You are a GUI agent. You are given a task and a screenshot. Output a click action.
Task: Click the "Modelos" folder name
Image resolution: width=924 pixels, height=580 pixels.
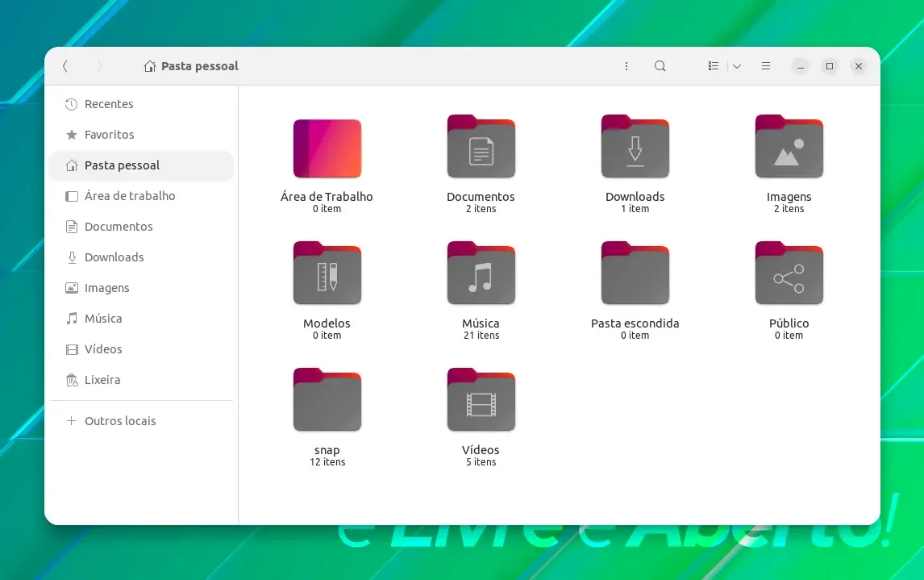click(327, 323)
